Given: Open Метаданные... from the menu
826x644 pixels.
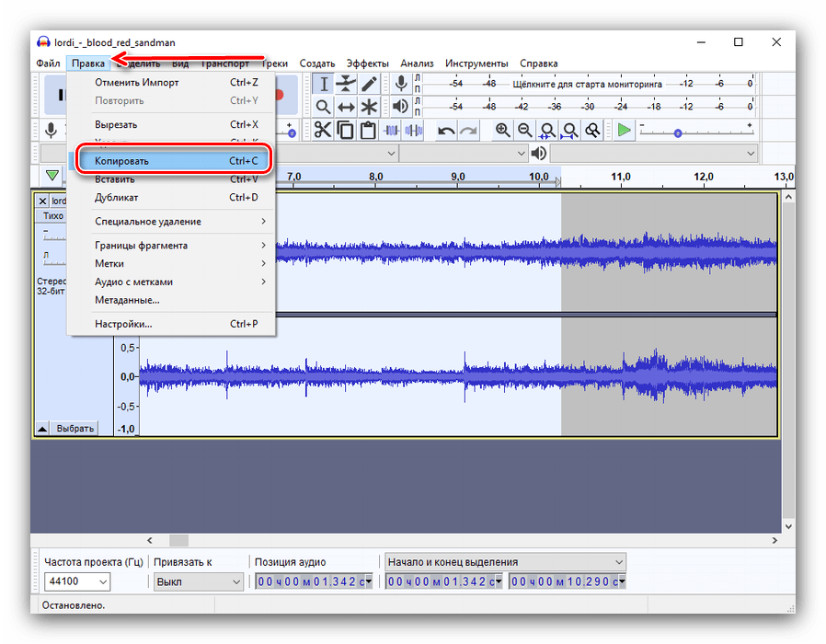Looking at the screenshot, I should point(171,300).
